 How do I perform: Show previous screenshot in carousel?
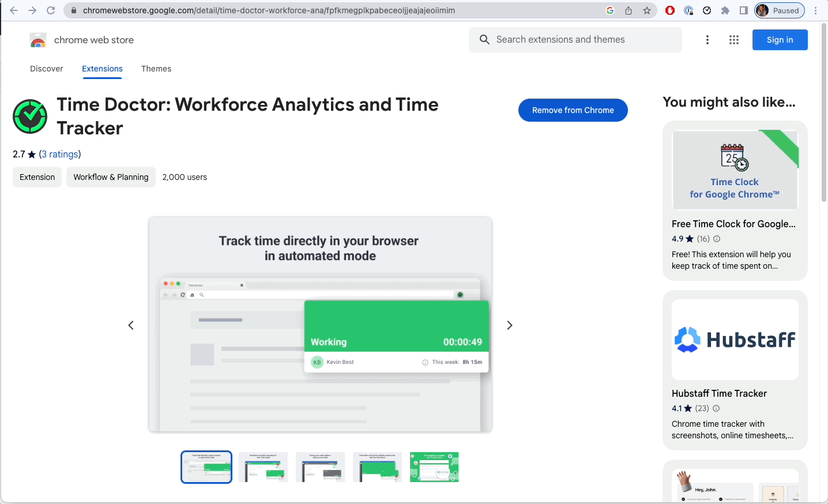[131, 325]
